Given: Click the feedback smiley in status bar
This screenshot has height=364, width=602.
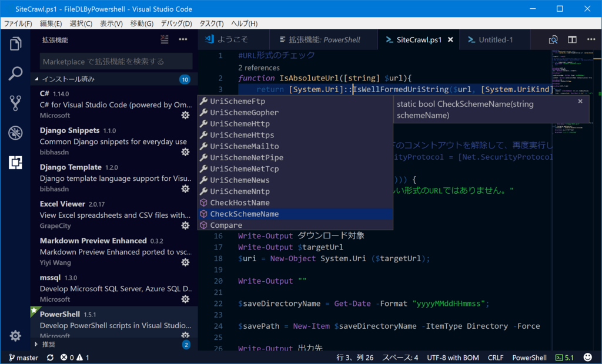Looking at the screenshot, I should point(587,358).
